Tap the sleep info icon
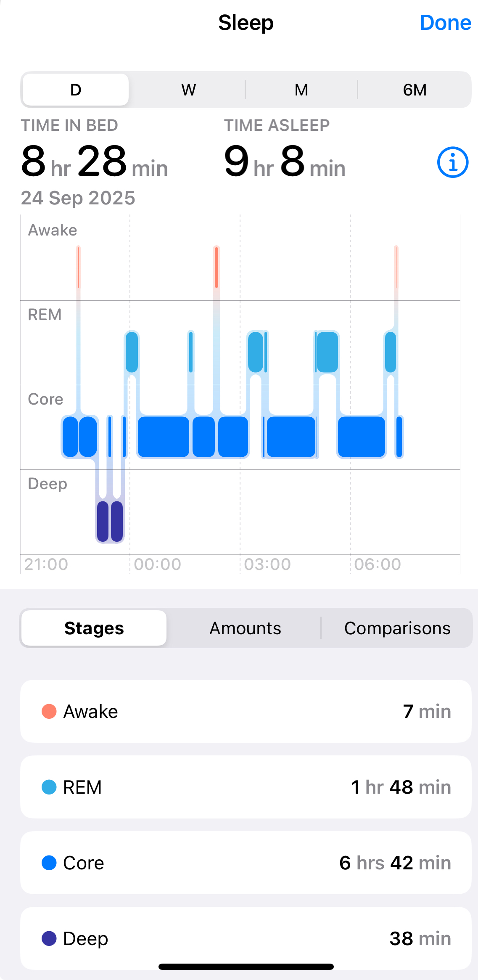The image size is (478, 980). point(452,162)
